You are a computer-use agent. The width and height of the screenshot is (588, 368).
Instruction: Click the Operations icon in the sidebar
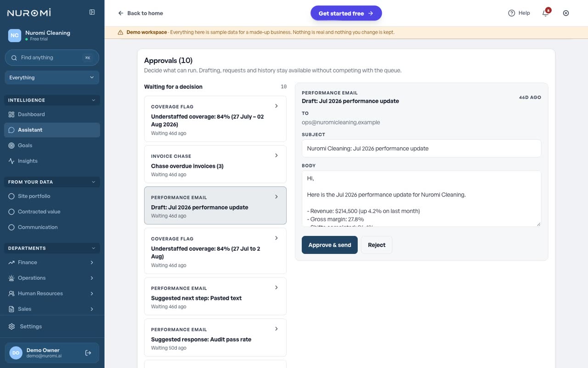[x=11, y=278]
